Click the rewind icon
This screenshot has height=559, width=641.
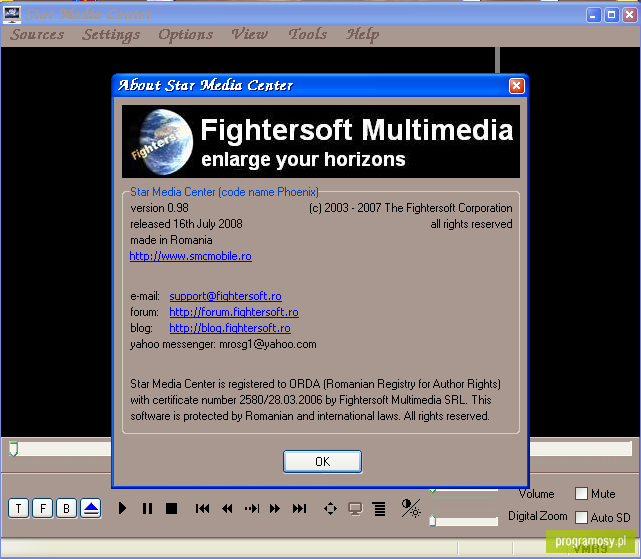pos(227,508)
